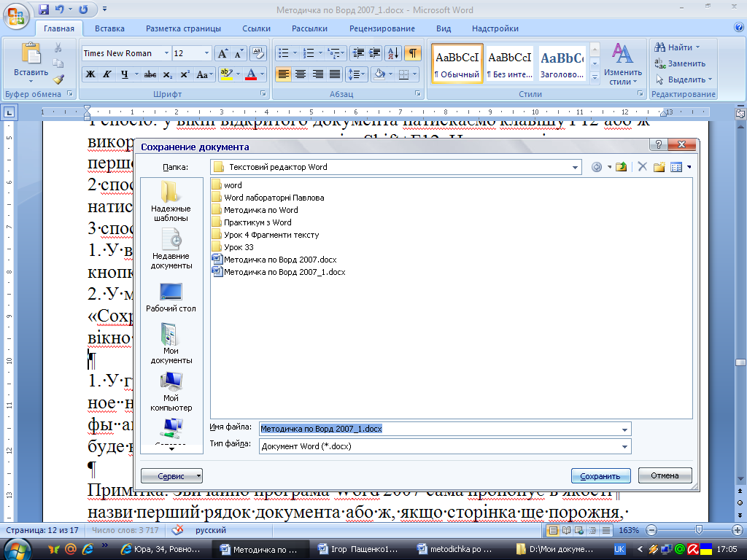
Task: Click the Superscript x² icon
Action: tap(185, 74)
